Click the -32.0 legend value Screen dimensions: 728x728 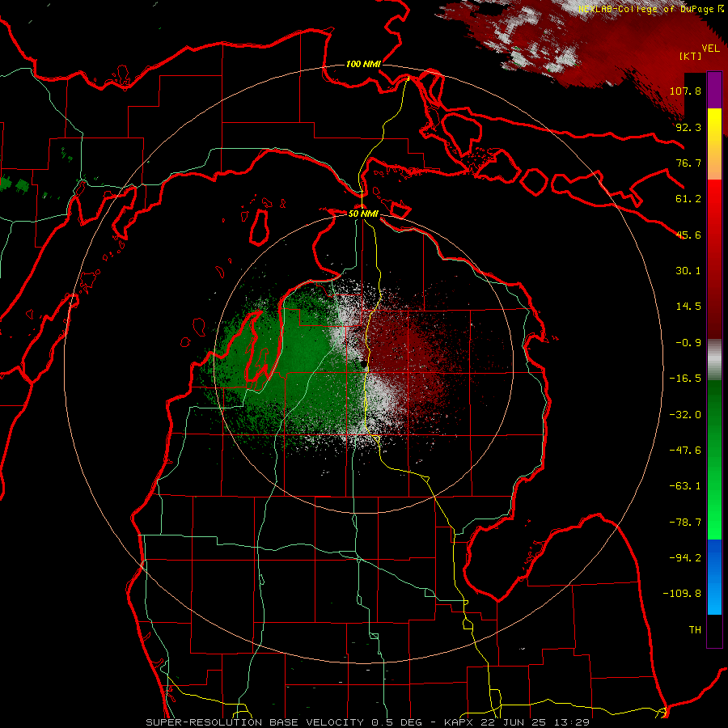pos(685,415)
